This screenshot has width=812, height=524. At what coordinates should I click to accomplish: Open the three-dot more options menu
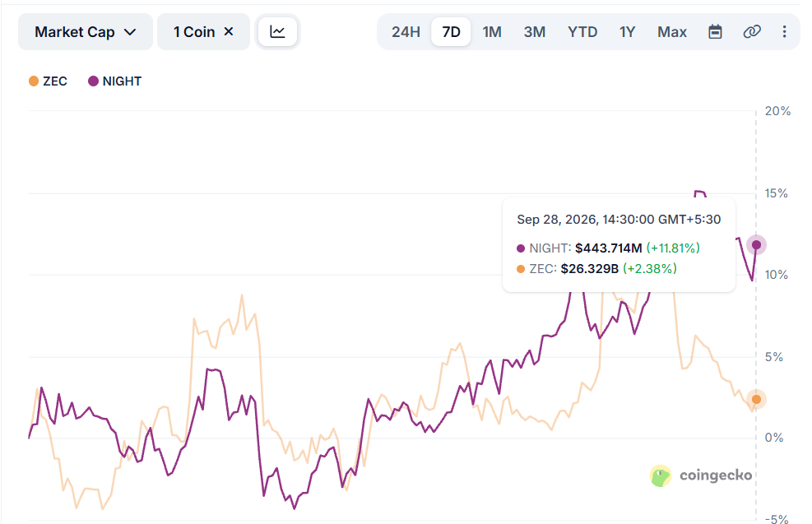(785, 31)
